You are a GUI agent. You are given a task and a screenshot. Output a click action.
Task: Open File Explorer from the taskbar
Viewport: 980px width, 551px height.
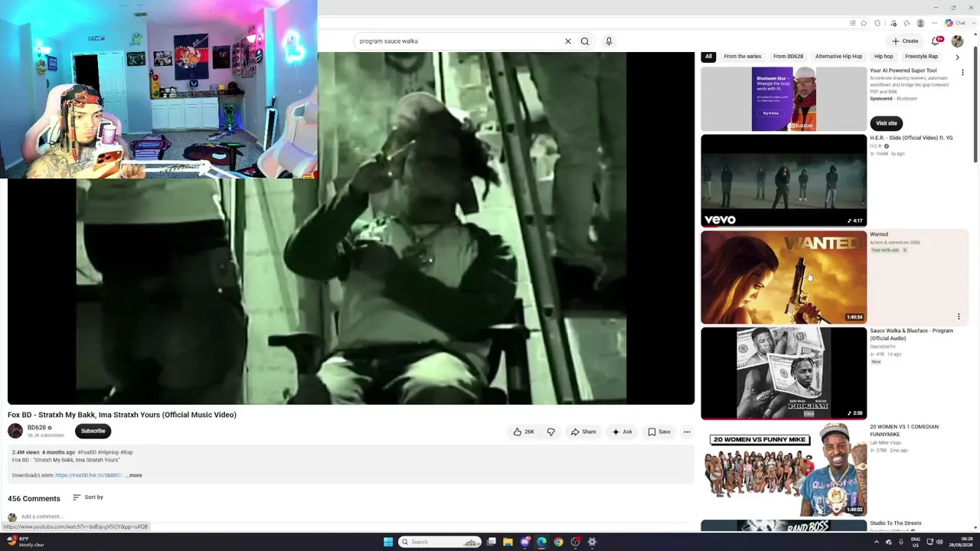click(x=508, y=542)
